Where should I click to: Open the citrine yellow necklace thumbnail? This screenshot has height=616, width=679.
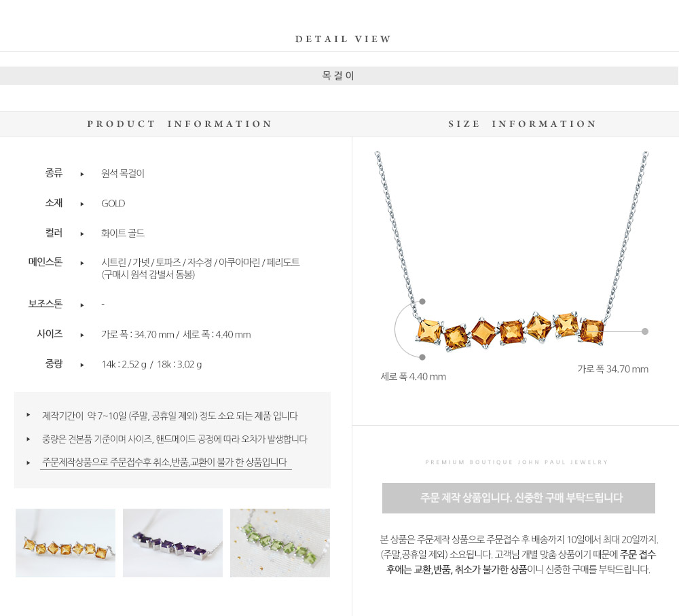point(65,543)
